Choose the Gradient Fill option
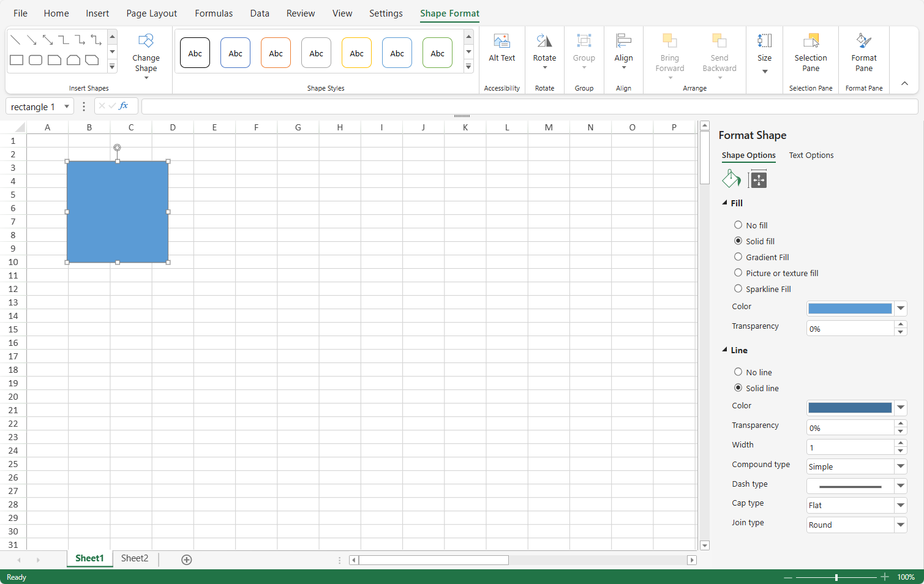Screen dimensions: 924x584 (738, 257)
